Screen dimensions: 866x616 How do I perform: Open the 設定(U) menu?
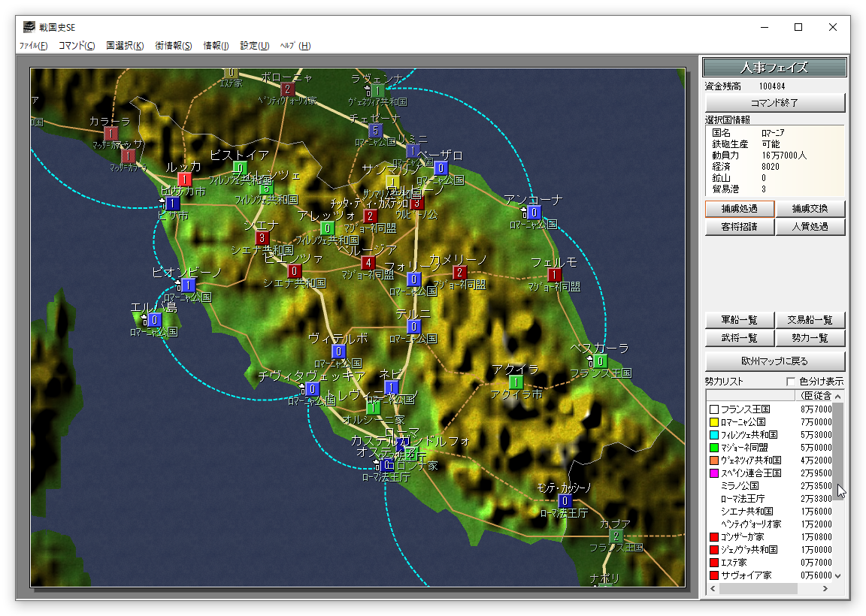pos(255,46)
